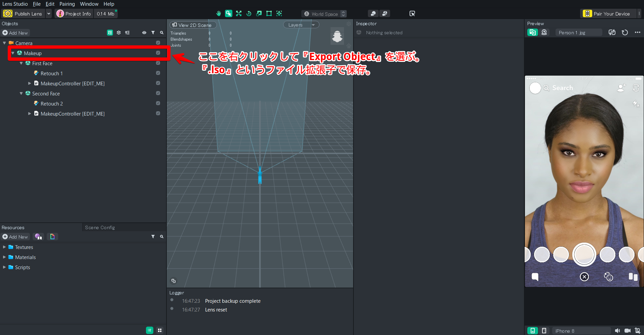The height and width of the screenshot is (335, 644).
Task: Activate the Select arrow tool
Action: click(x=229, y=13)
